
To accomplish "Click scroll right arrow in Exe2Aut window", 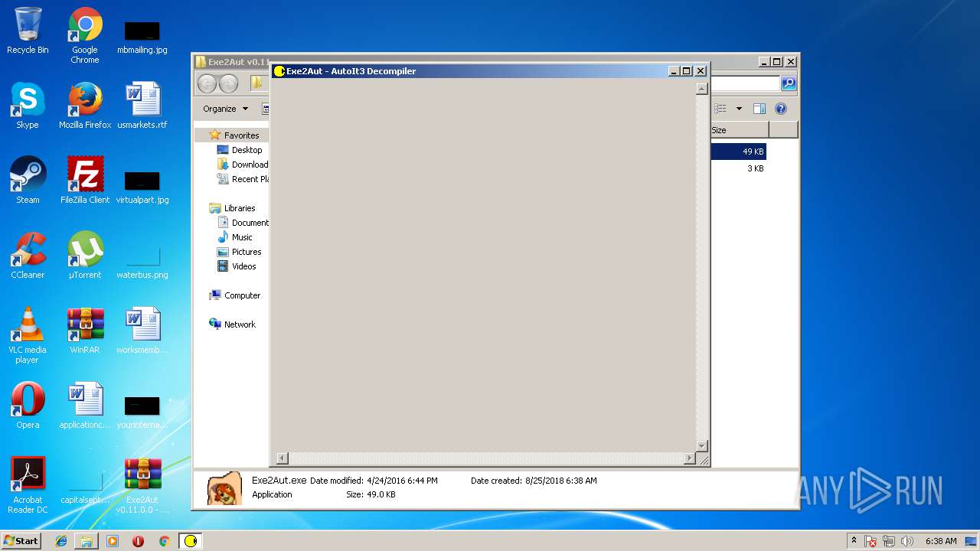I will click(690, 458).
